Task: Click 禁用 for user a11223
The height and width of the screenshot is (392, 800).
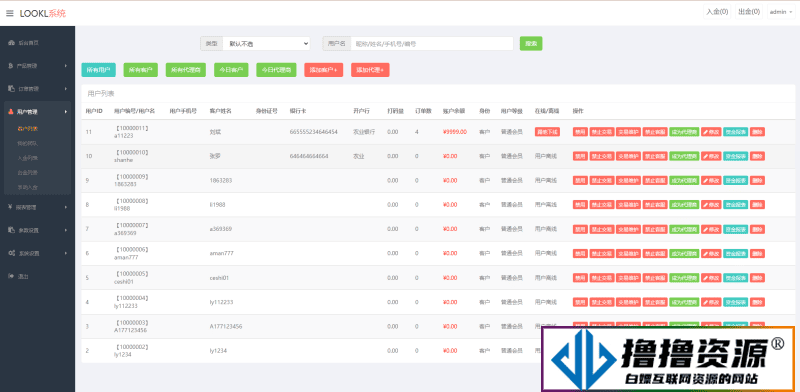Action: 580,132
